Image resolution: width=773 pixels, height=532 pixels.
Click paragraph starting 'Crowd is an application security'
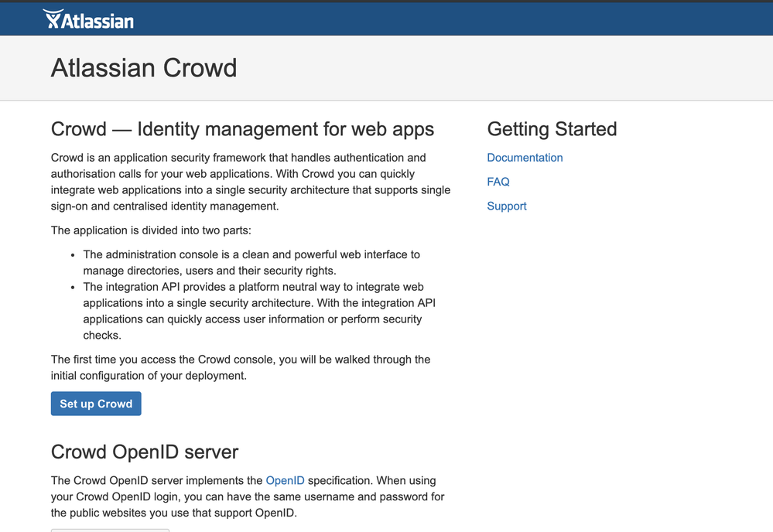[251, 182]
